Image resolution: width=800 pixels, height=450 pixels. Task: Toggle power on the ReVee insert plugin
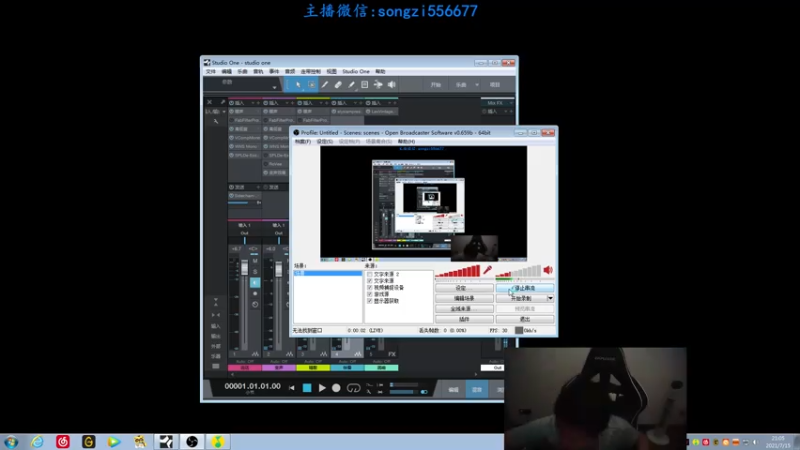pyautogui.click(x=266, y=164)
